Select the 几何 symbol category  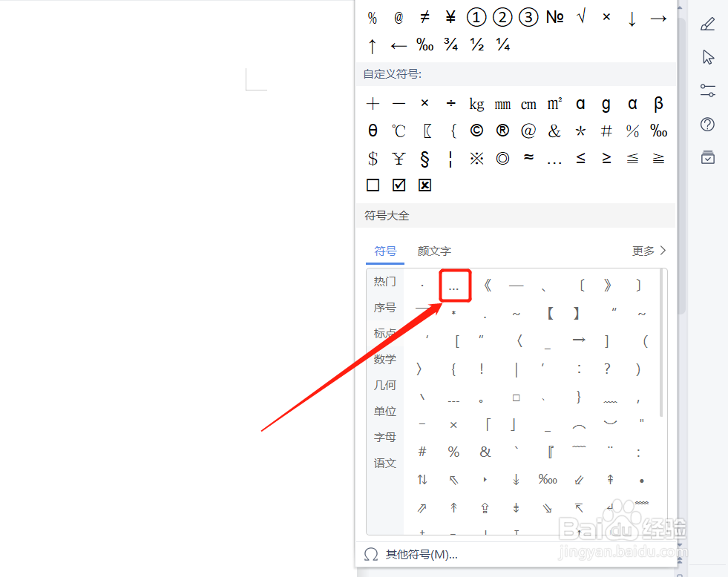tap(385, 386)
